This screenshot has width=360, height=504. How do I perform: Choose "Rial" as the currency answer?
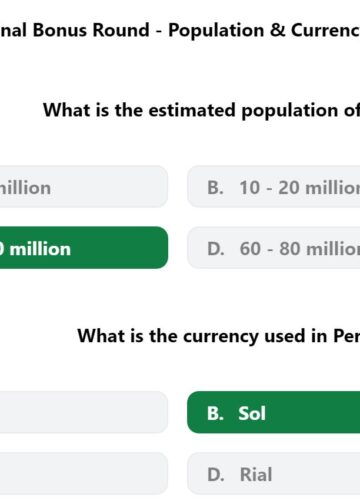[x=274, y=473]
